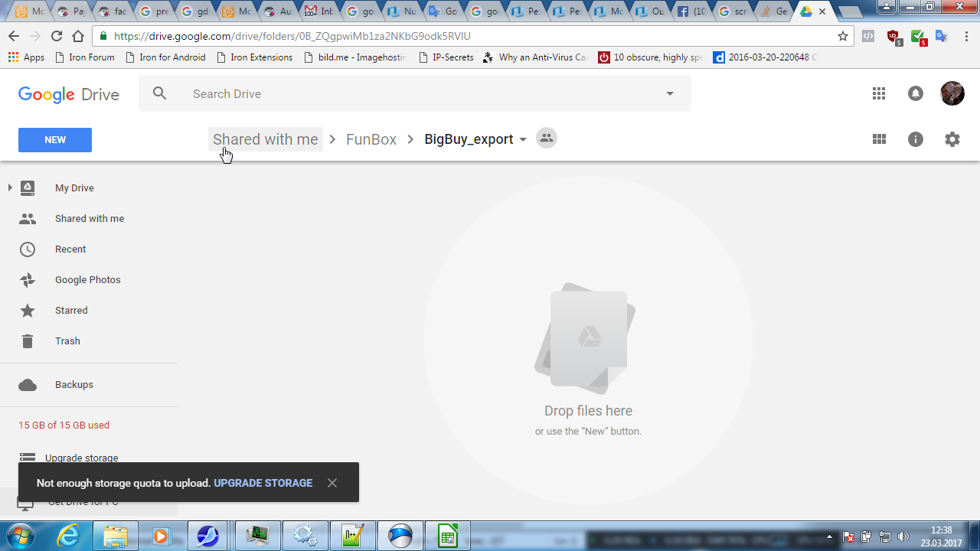Click the search magnifier icon in Drive
The width and height of the screenshot is (980, 551).
(x=159, y=93)
